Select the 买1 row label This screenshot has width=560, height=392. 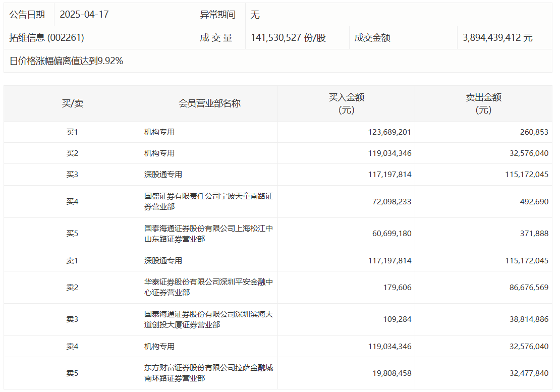(x=72, y=132)
